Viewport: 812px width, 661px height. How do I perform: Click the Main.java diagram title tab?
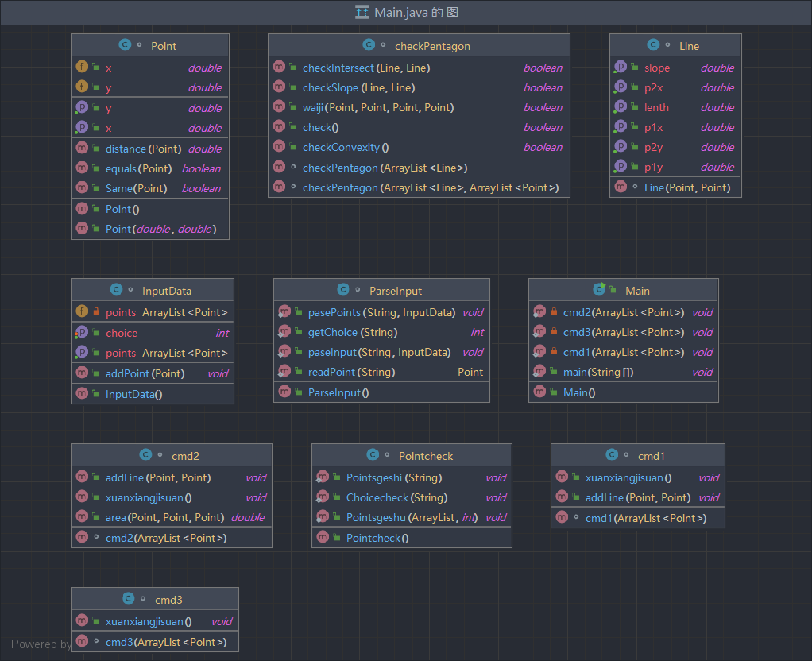point(406,12)
